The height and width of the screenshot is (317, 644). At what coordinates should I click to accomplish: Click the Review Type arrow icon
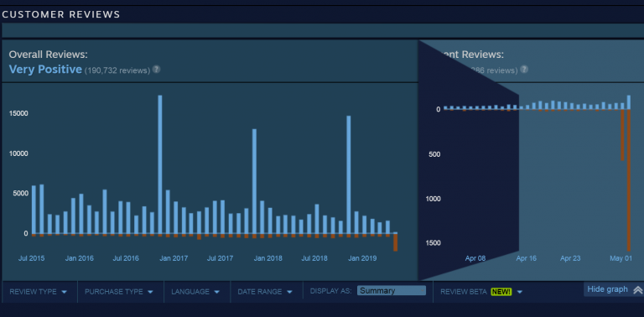pos(64,292)
